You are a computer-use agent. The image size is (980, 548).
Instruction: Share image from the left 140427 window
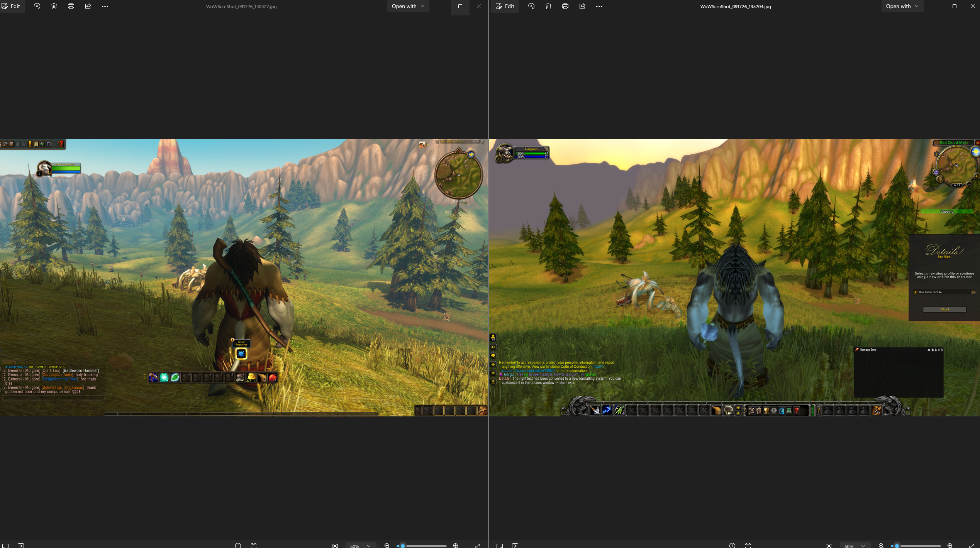88,6
